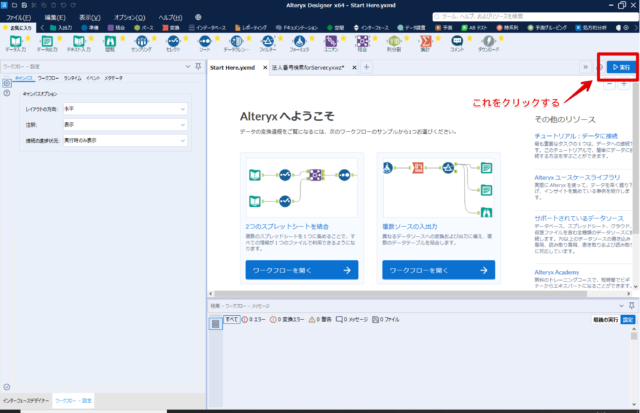
Task: Open the レイアウトの方向 dropdown
Action: pyautogui.click(x=125, y=109)
